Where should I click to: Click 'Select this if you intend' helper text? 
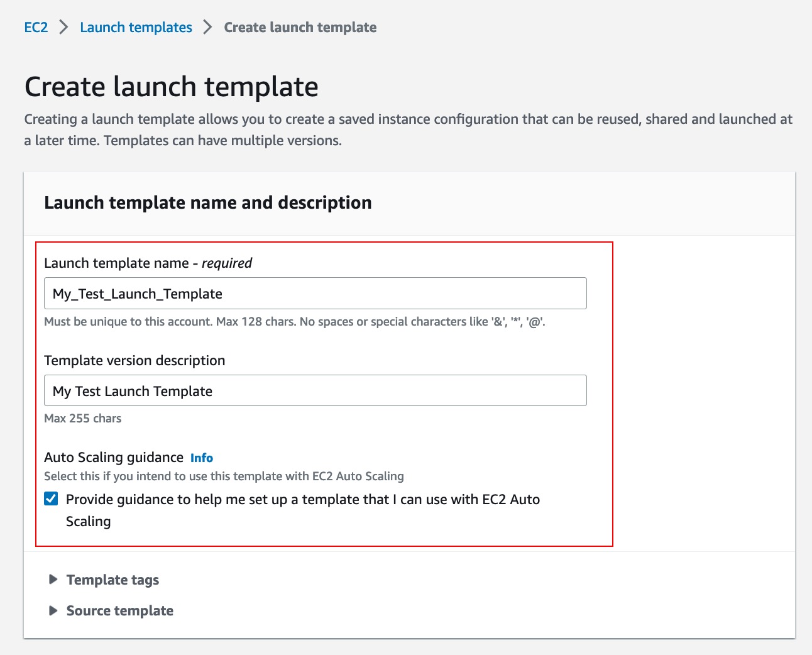[x=224, y=476]
